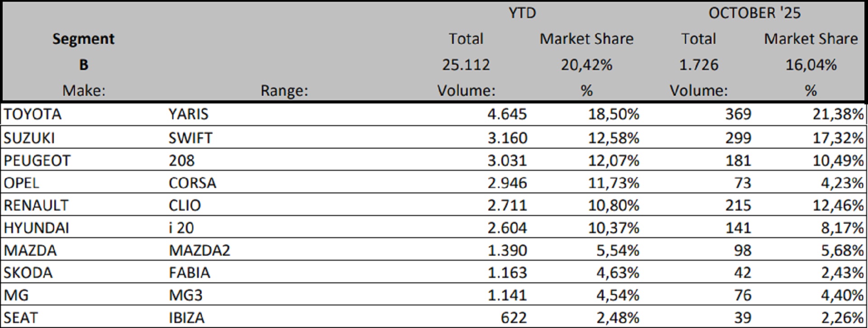Image resolution: width=868 pixels, height=328 pixels.
Task: Select the 20,42% market share cell
Action: click(586, 65)
